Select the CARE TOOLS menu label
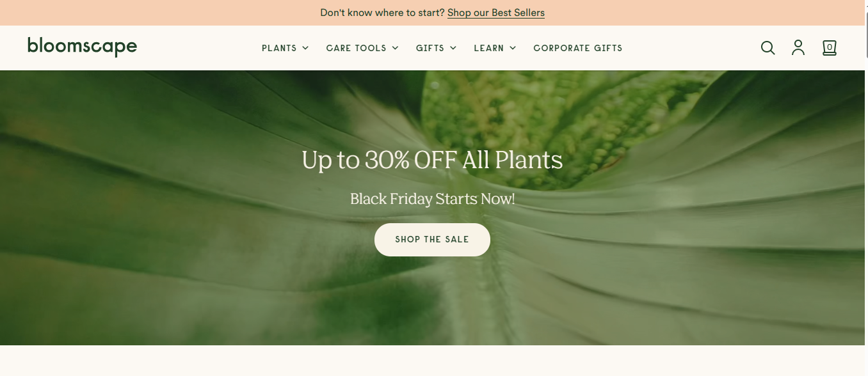 [x=356, y=48]
